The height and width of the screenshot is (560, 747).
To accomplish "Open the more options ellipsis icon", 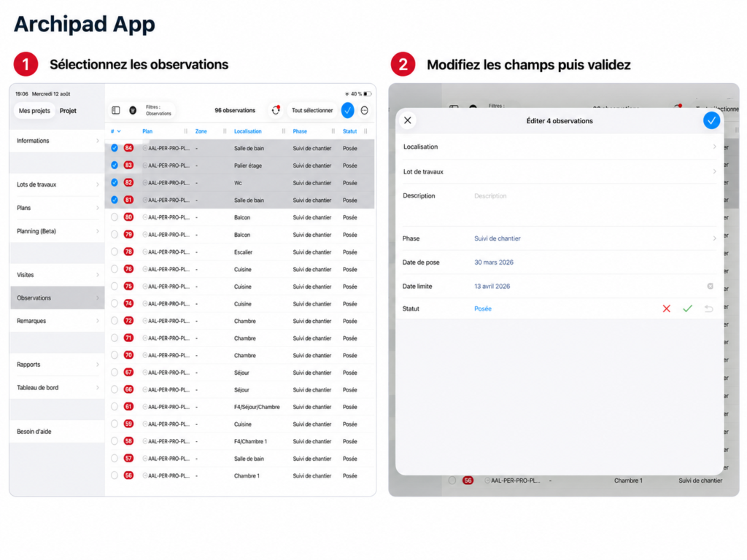I will tap(365, 111).
